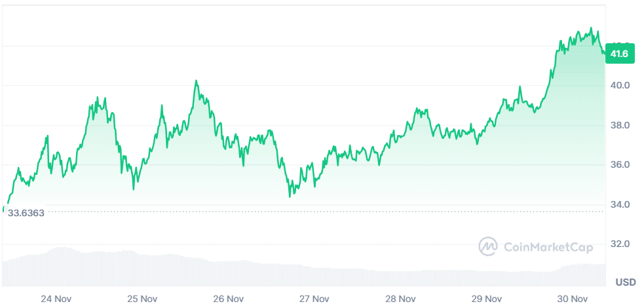Click the 34.0 price axis label
Image resolution: width=644 pixels, height=306 pixels.
[x=619, y=204]
